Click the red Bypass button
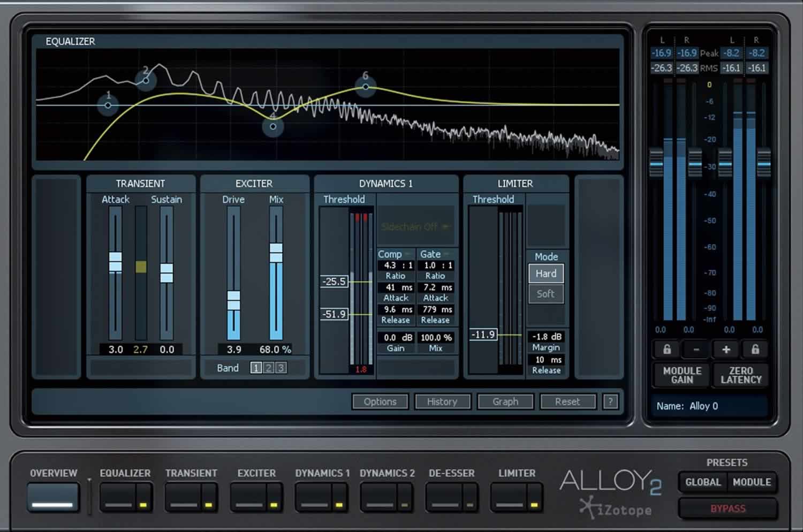The width and height of the screenshot is (803, 532). tap(728, 508)
